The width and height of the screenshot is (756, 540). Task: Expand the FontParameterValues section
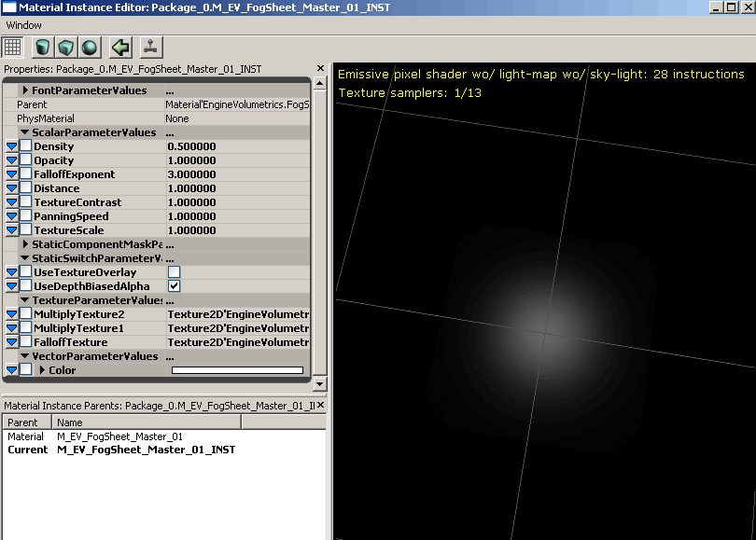tap(25, 90)
